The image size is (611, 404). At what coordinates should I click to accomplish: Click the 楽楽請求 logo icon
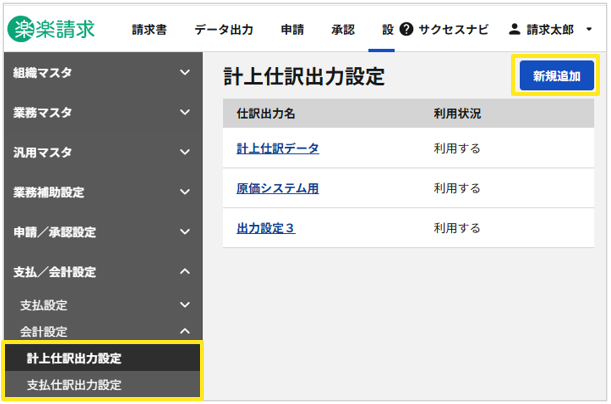point(21,29)
